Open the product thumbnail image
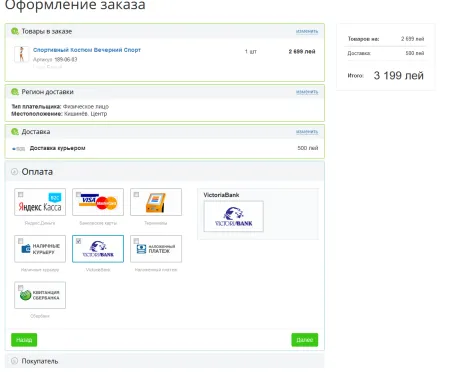 click(21, 54)
